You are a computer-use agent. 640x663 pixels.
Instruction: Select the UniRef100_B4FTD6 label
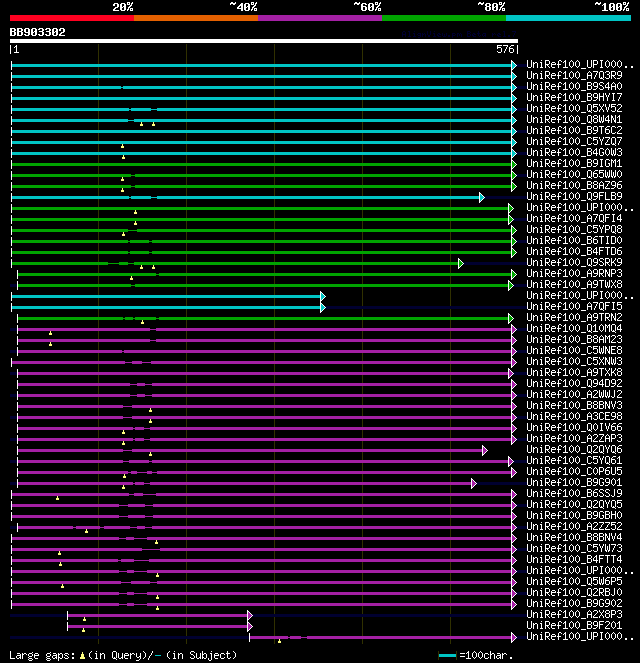(x=574, y=251)
